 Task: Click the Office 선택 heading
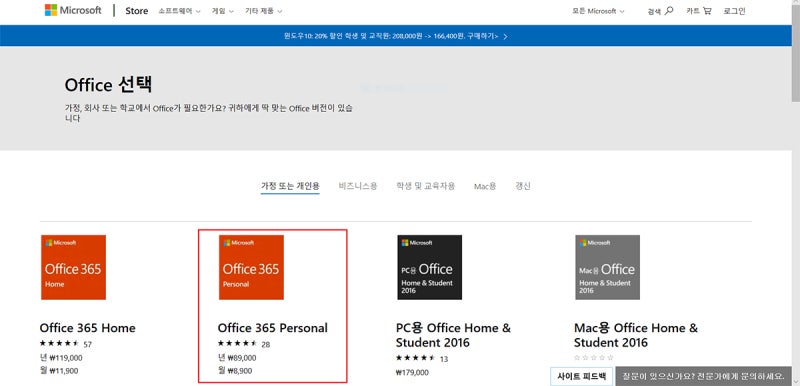click(108, 85)
